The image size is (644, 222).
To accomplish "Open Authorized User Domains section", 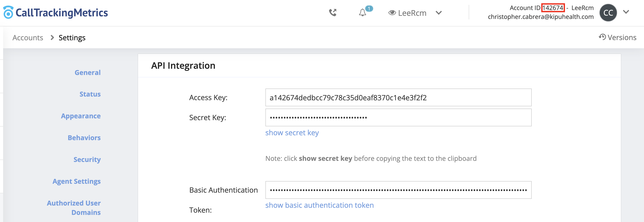I will tap(74, 208).
